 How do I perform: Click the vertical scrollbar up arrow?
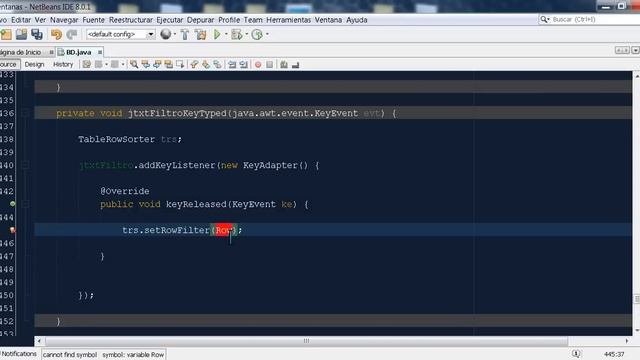click(x=636, y=76)
